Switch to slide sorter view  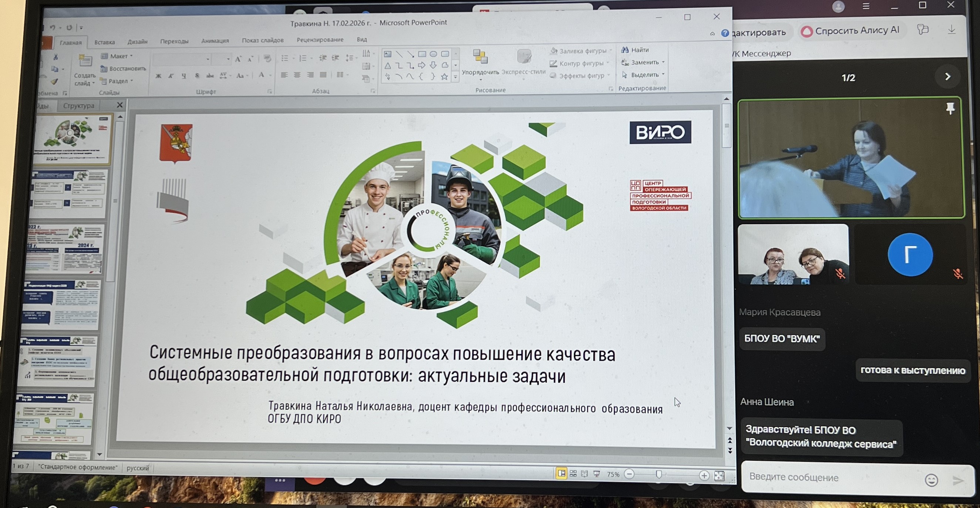(x=573, y=474)
